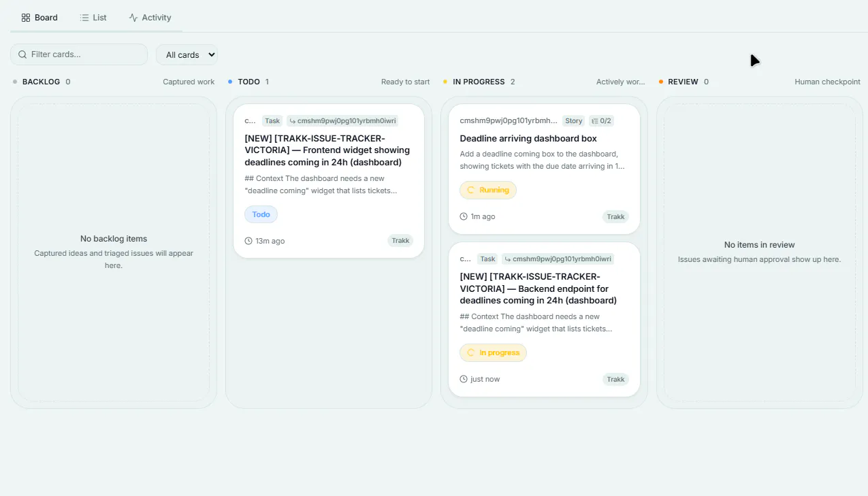
Task: Click the Trakk tag on Frontend widget card
Action: [400, 241]
